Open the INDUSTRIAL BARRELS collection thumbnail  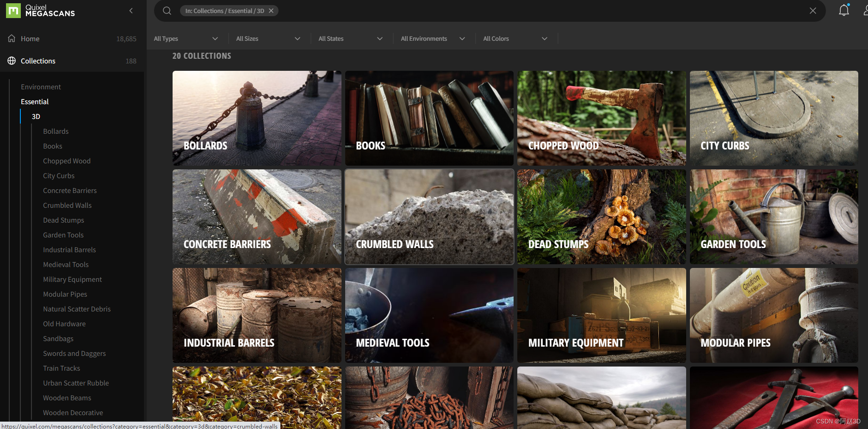257,315
